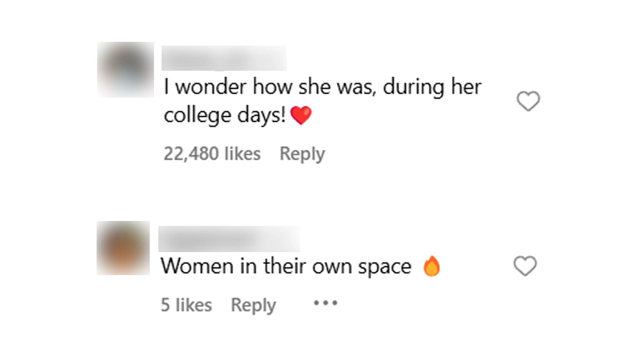Screen dimensions: 644x362
Task: Click the fire emoji in second comment
Action: click(431, 267)
